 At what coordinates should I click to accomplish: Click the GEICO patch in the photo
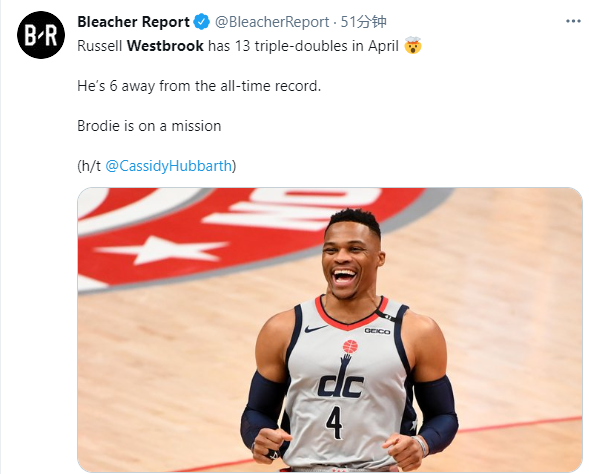[377, 331]
